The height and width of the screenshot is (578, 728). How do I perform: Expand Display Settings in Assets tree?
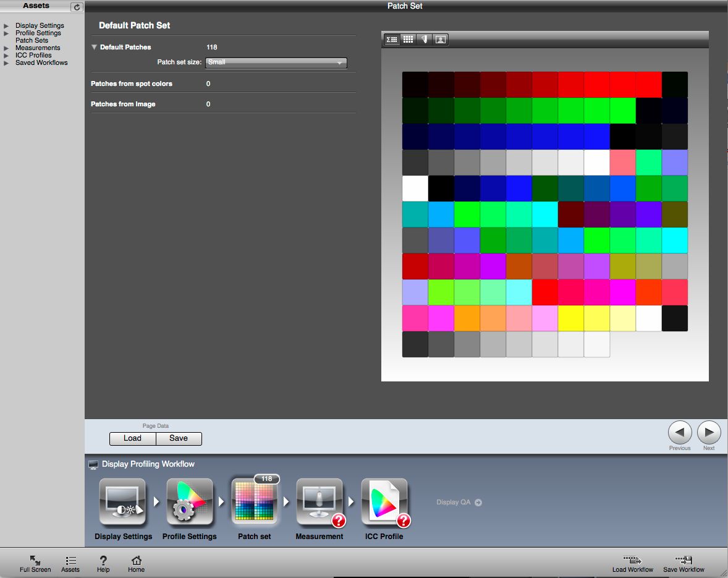click(6, 26)
